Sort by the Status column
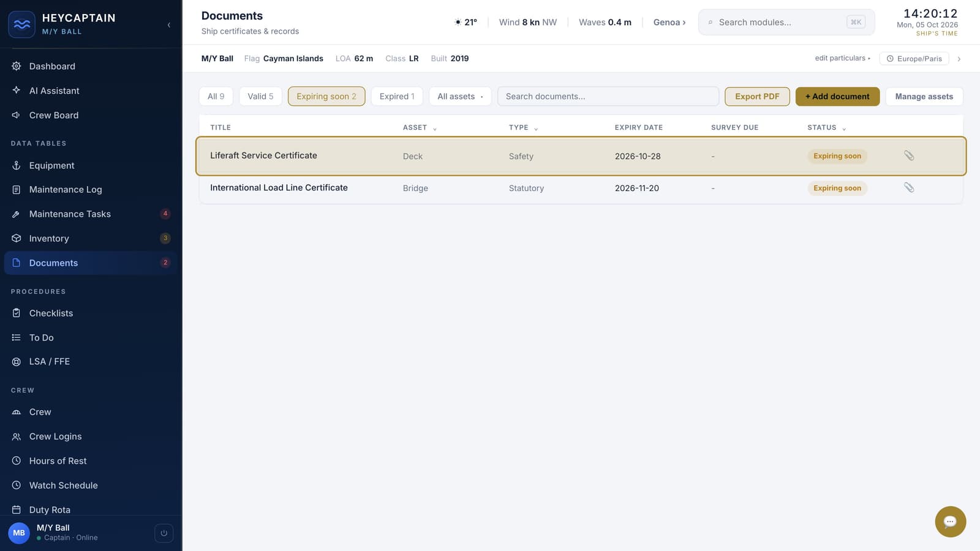The width and height of the screenshot is (980, 551). pos(826,127)
